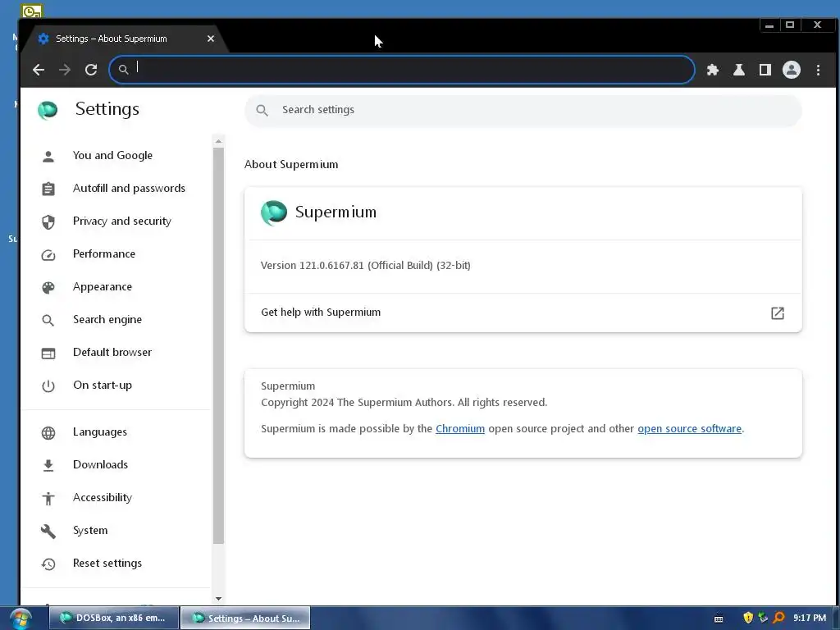Go back with the browser back arrow

[39, 70]
